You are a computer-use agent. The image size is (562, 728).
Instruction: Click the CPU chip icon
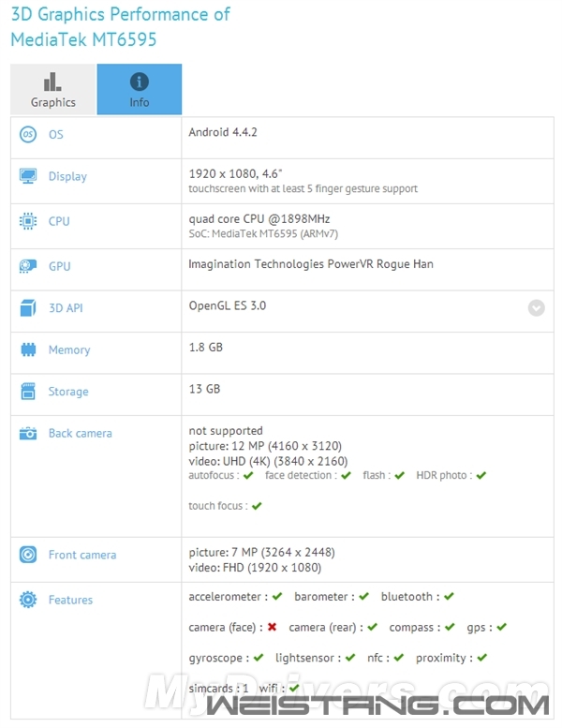pyautogui.click(x=28, y=221)
